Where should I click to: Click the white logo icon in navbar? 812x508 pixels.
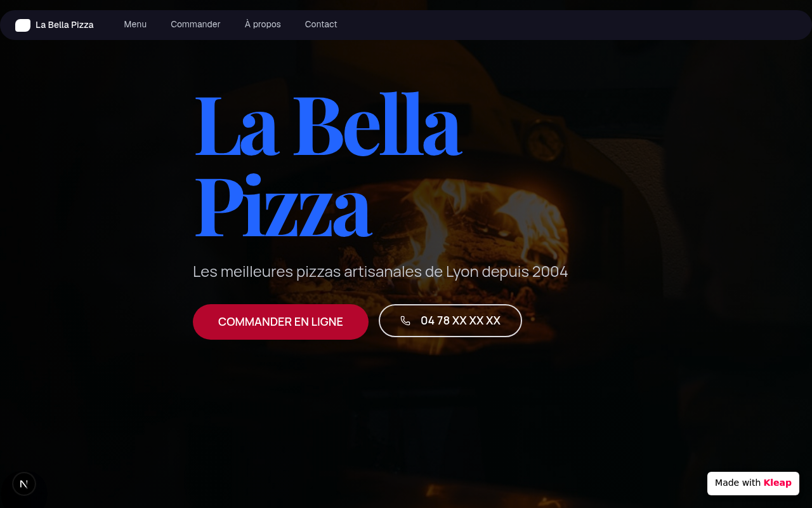coord(23,25)
